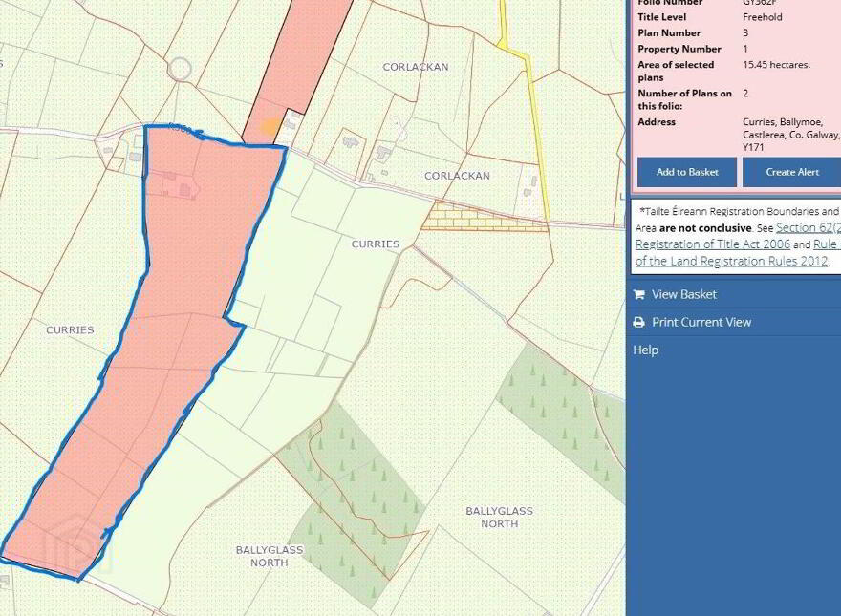Click the 'Number of Plans on this folio:' label
The image size is (841, 616).
pyautogui.click(x=685, y=99)
